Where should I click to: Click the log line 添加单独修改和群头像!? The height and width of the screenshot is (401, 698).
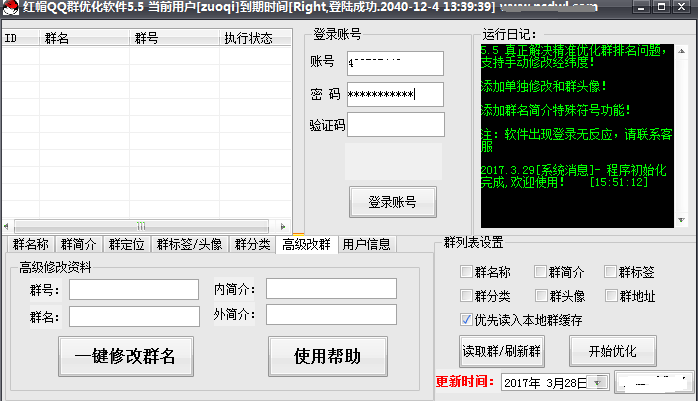click(544, 86)
